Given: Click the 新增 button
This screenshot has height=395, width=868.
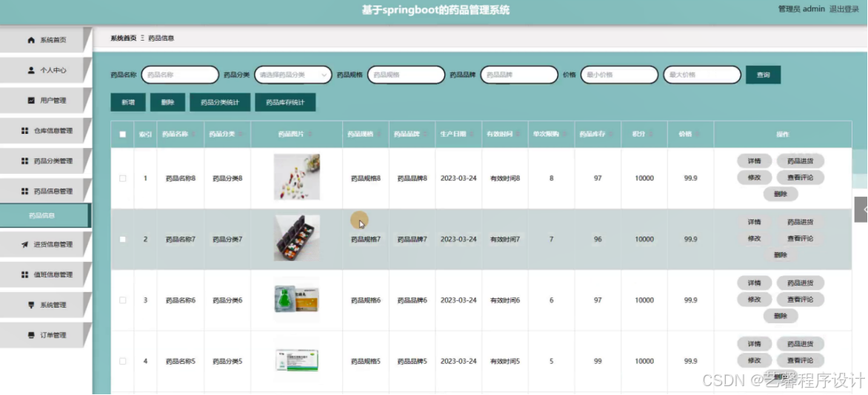Looking at the screenshot, I should (128, 102).
